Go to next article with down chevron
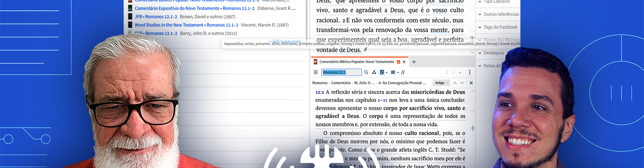 462,83
